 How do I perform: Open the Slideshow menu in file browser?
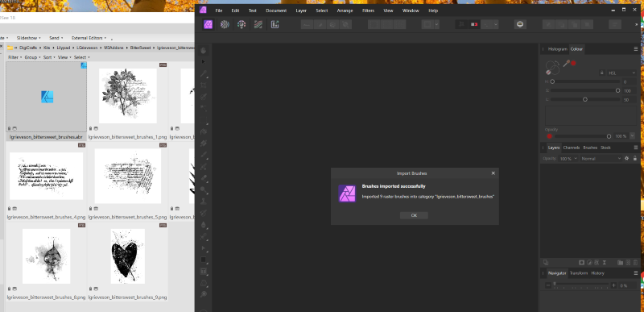pyautogui.click(x=29, y=38)
